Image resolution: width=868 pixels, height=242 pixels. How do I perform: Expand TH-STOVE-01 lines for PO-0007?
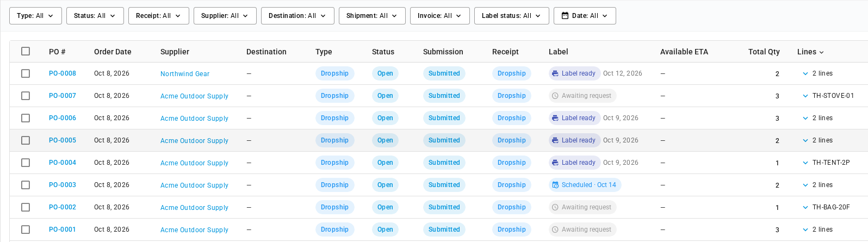805,96
